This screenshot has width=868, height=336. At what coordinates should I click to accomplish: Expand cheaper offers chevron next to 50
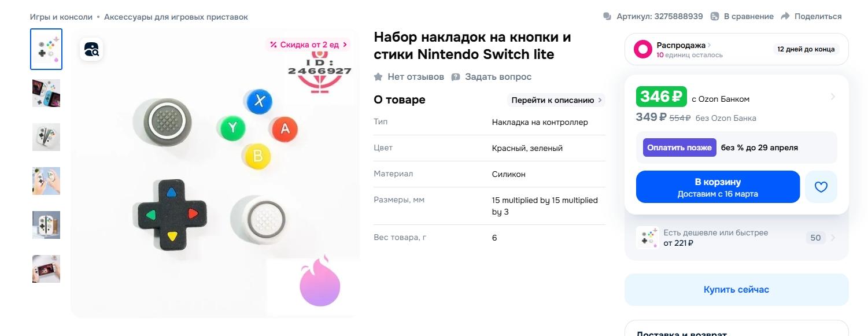(833, 238)
